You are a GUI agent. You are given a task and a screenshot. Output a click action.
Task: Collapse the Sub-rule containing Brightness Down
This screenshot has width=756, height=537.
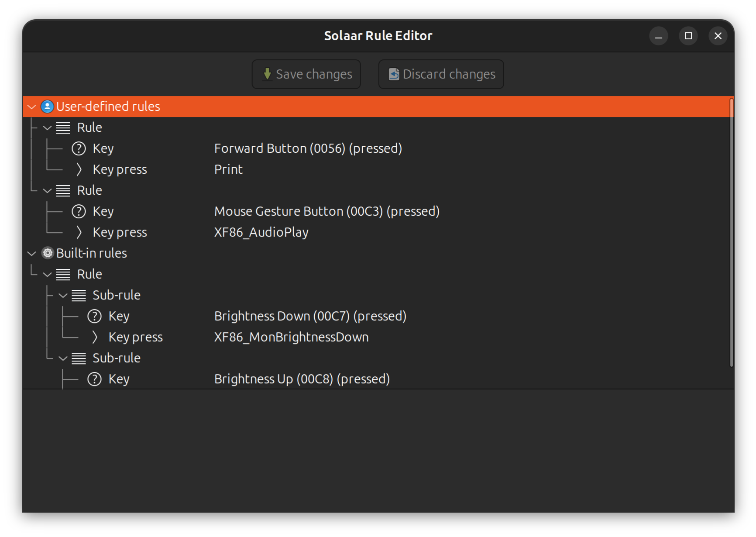[x=63, y=296]
